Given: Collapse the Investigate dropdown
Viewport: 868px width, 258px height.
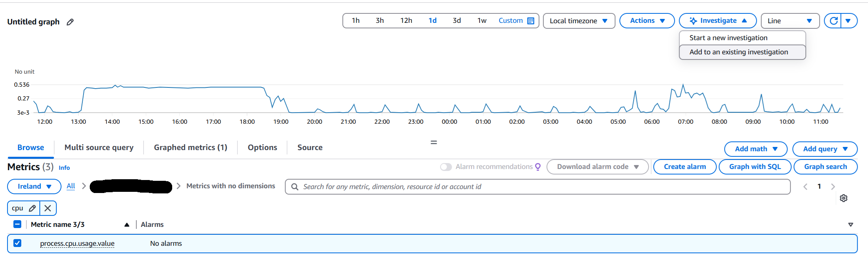Looking at the screenshot, I should [x=718, y=21].
